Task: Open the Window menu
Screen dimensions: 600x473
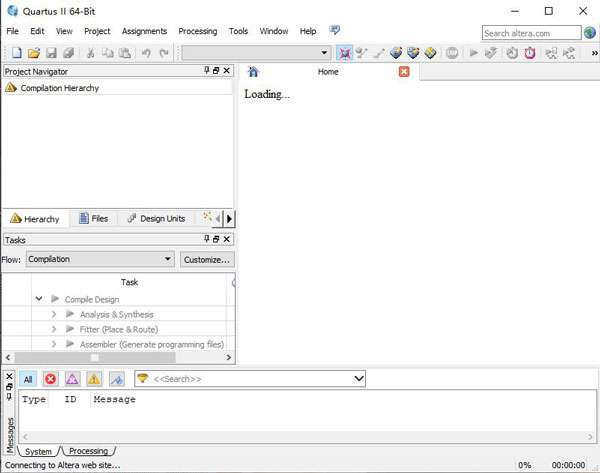Action: [x=274, y=31]
